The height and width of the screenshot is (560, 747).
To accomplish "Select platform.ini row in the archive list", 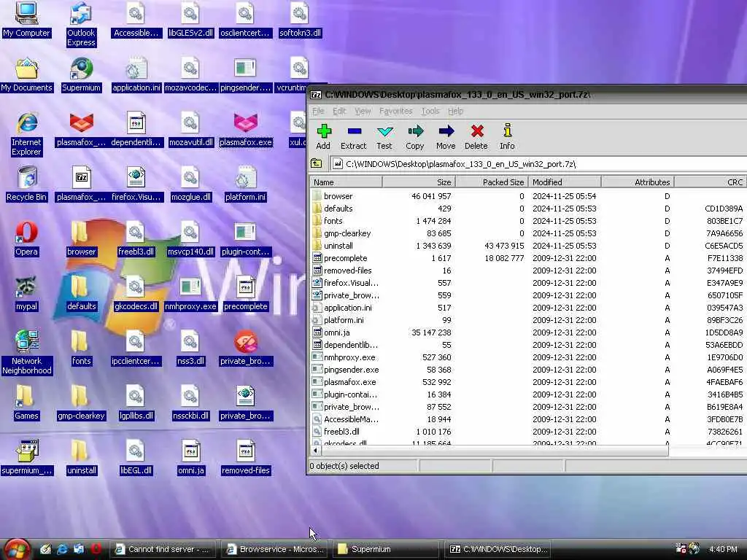I will point(529,320).
